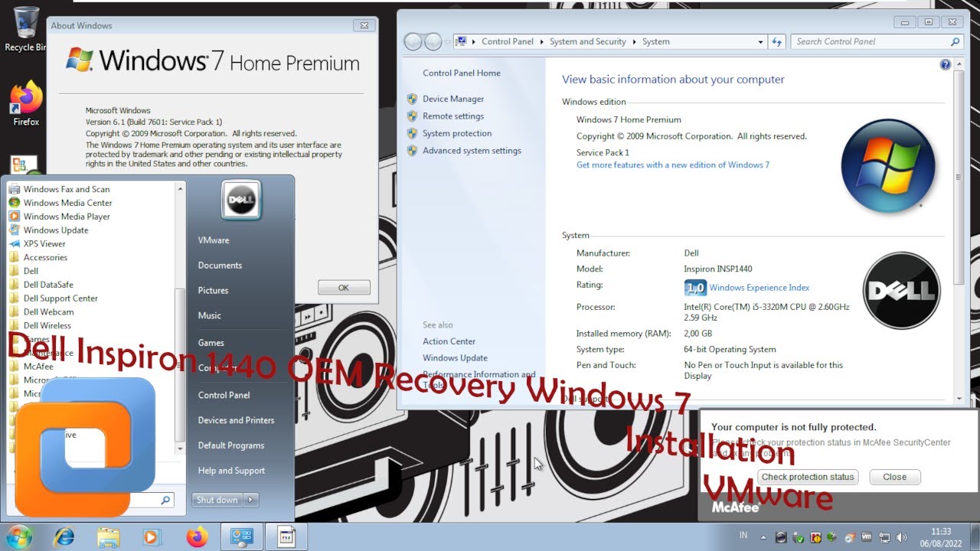Click the search magnifier in Start menu

(165, 500)
